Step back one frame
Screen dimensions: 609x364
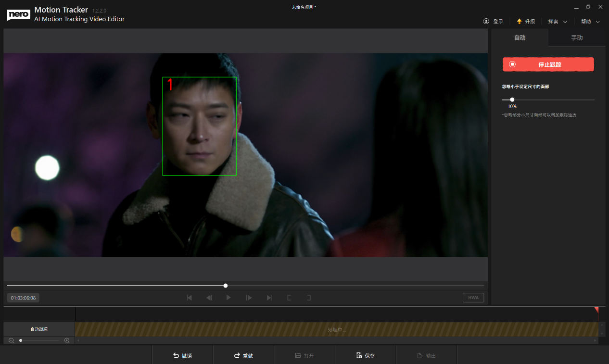[209, 298]
